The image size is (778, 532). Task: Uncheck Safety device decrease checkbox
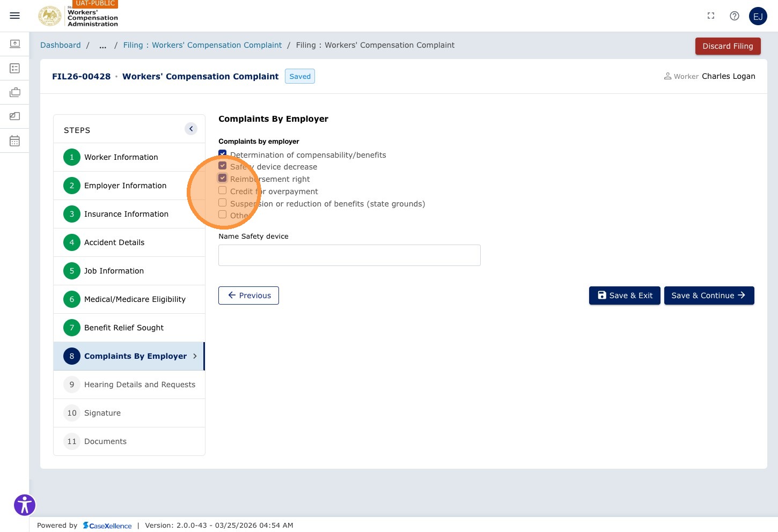pos(222,166)
